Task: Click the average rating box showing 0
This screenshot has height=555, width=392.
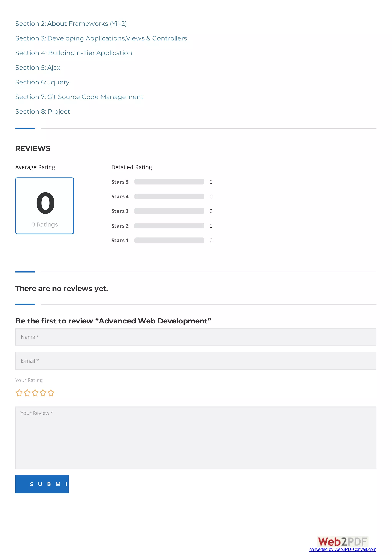Action: click(44, 206)
